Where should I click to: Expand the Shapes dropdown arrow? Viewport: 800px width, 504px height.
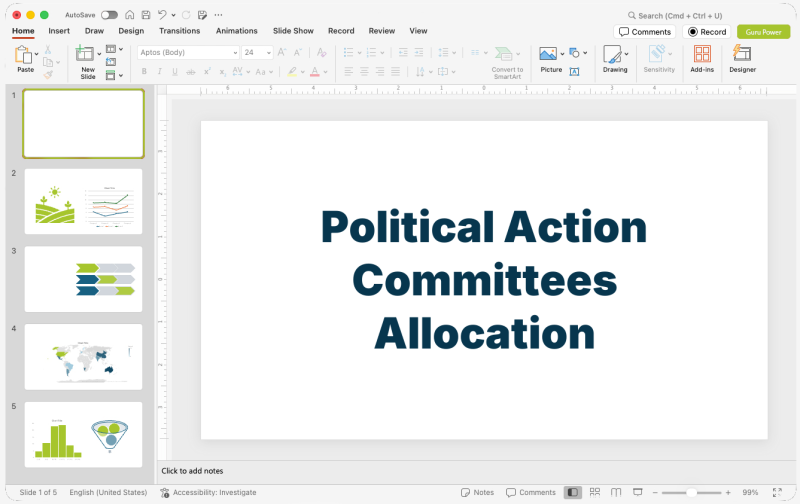point(585,53)
